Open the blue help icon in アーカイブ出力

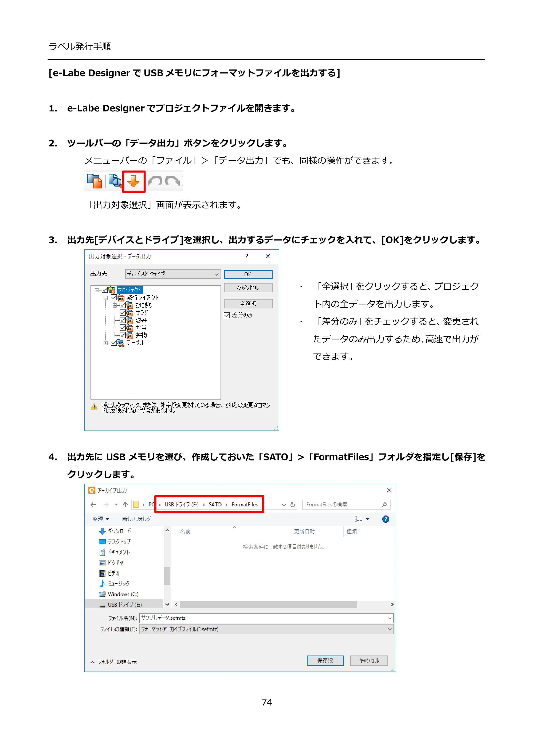tap(386, 519)
